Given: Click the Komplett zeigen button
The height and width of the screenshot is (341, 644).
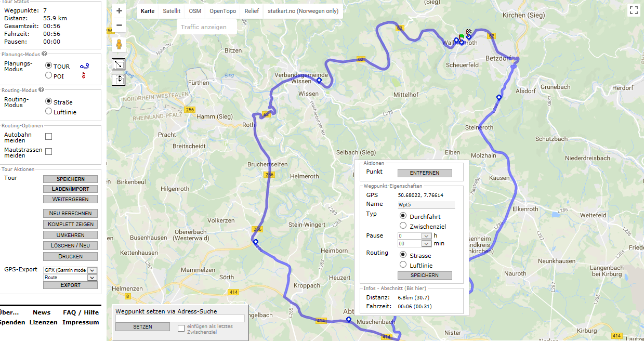Looking at the screenshot, I should [x=71, y=224].
